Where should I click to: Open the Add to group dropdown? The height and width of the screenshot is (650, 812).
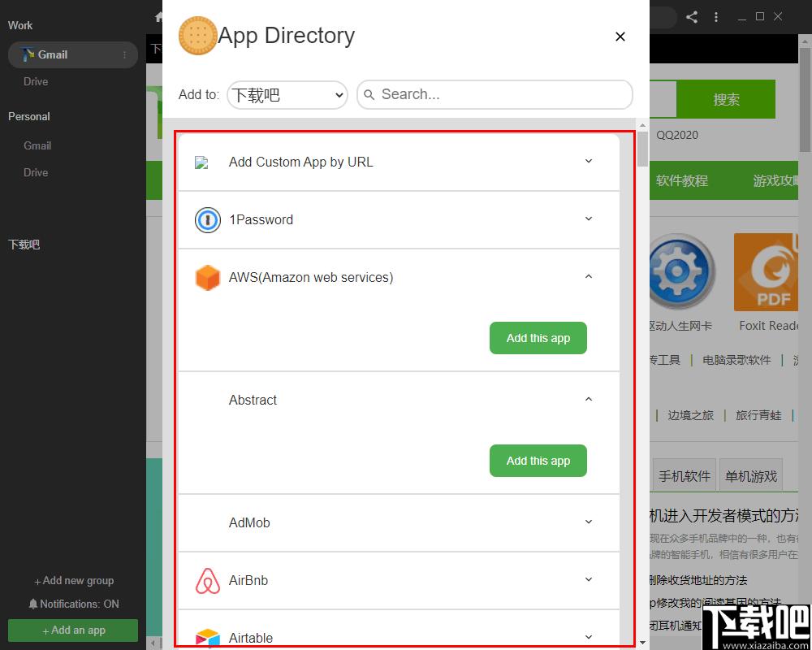[287, 95]
